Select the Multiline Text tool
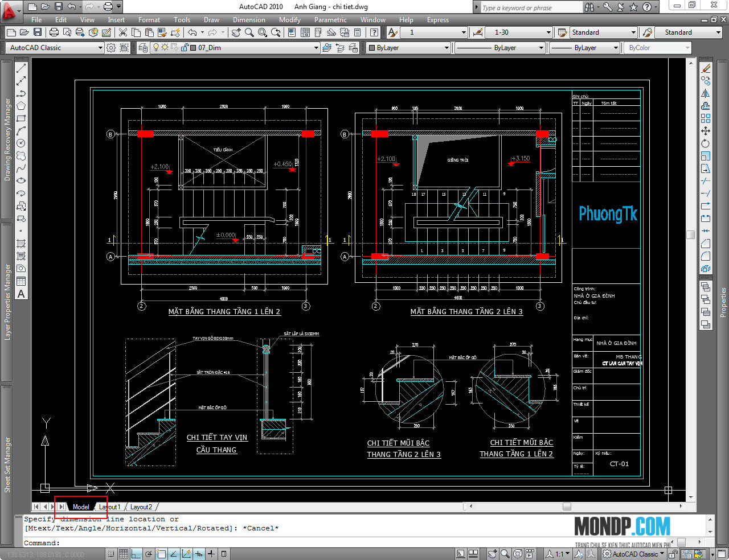The width and height of the screenshot is (729, 560). 21,294
